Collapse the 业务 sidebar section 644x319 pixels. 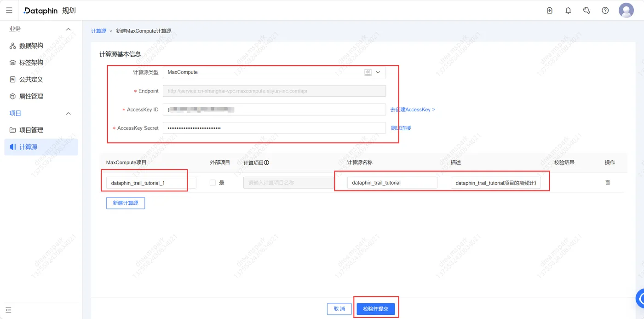[x=69, y=29]
